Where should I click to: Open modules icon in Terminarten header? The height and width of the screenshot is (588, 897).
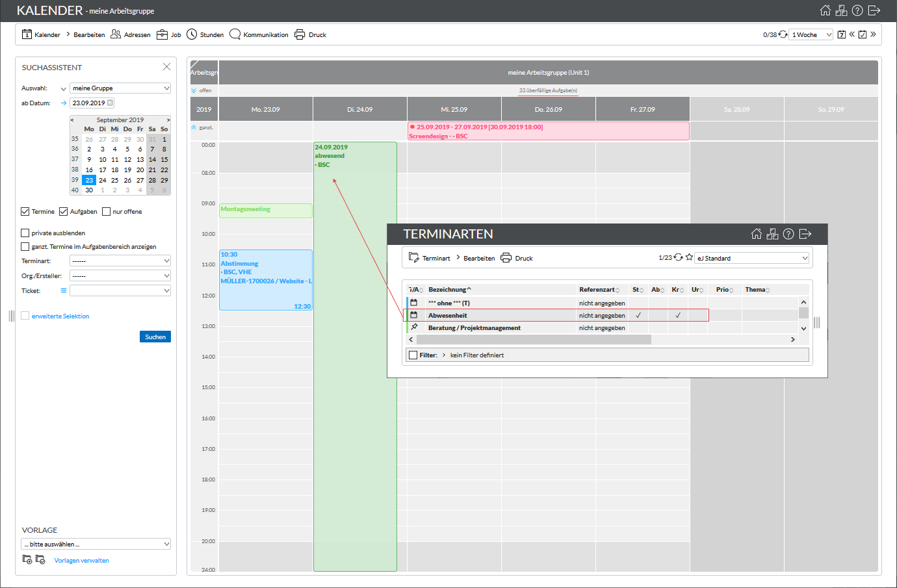pos(772,234)
